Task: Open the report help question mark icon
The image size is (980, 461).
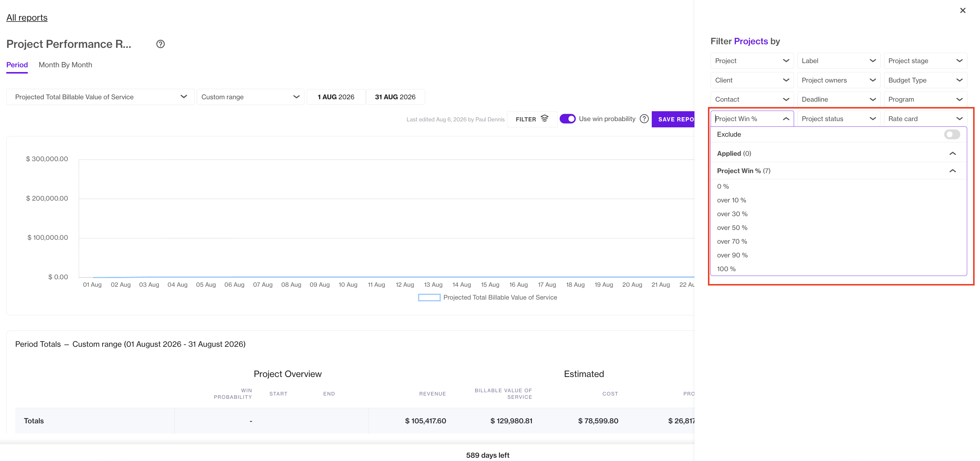Action: point(161,44)
